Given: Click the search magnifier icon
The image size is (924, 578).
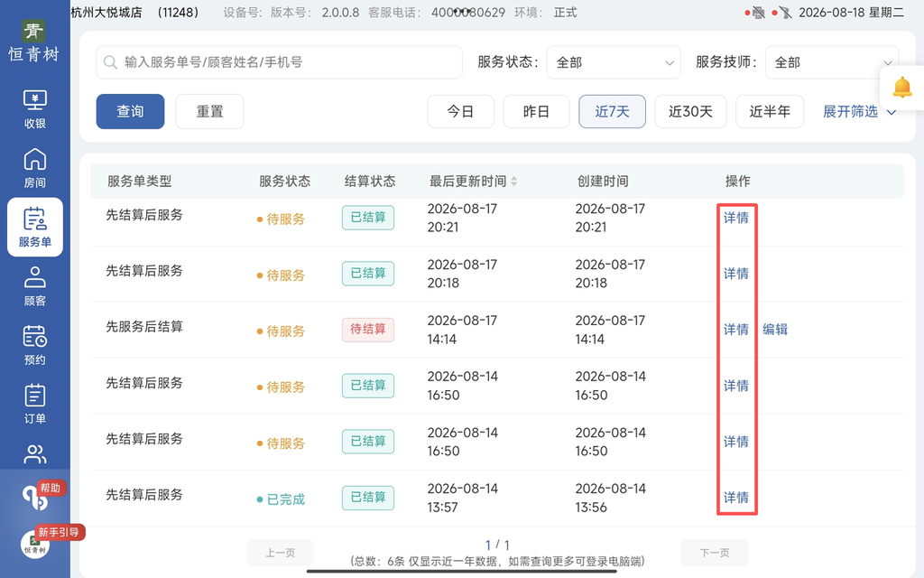Looking at the screenshot, I should point(110,62).
